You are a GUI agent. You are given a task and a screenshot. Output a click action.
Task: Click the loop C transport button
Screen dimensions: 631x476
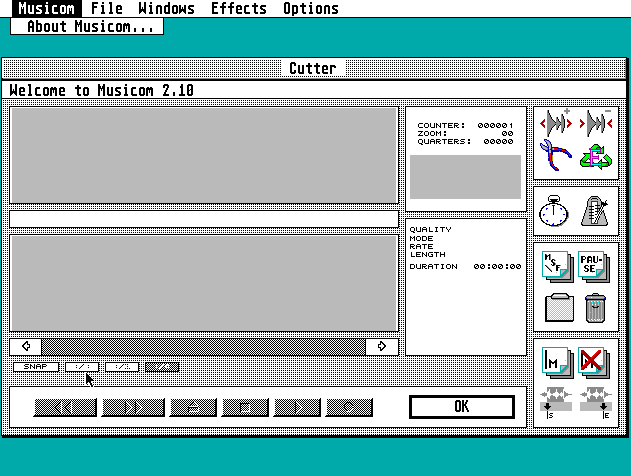click(x=349, y=408)
